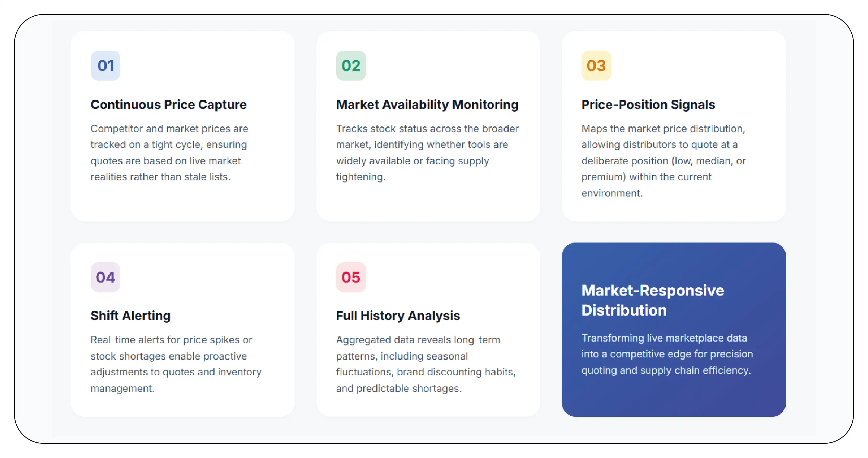Open the Price-Position Signals heading
The image size is (868, 458).
click(648, 104)
